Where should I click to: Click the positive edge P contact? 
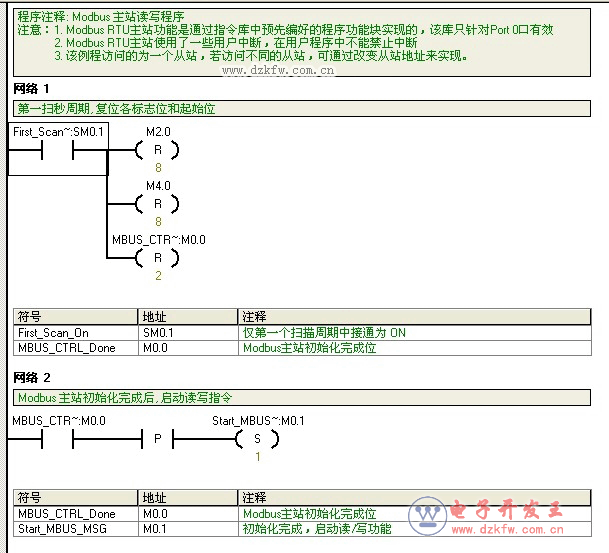click(158, 440)
